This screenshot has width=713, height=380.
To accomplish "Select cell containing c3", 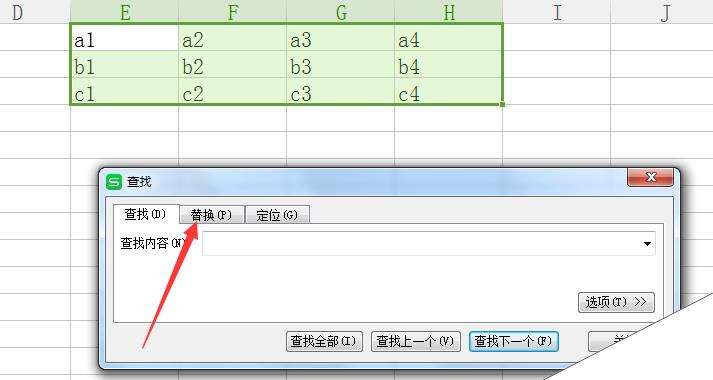I will (341, 91).
